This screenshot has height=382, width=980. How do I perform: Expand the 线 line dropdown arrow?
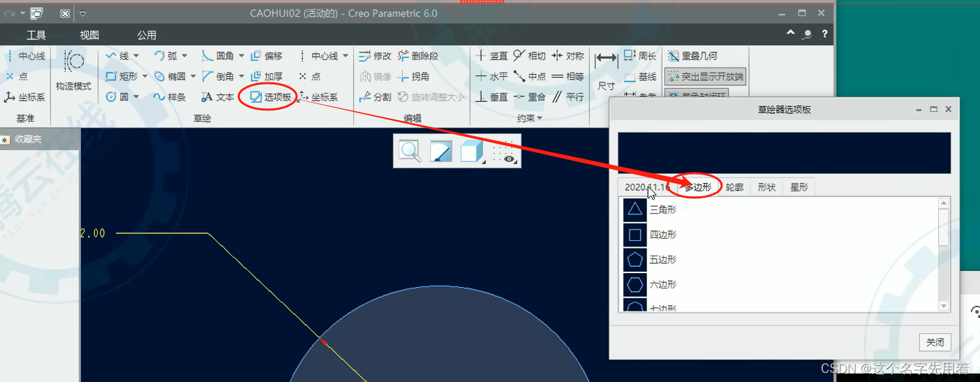pyautogui.click(x=136, y=56)
